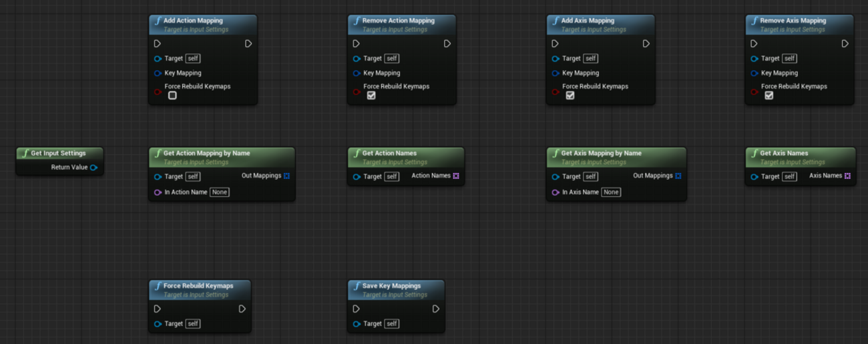Click the In Action Name None field
Viewport: 868px width, 344px height.
pyautogui.click(x=220, y=192)
